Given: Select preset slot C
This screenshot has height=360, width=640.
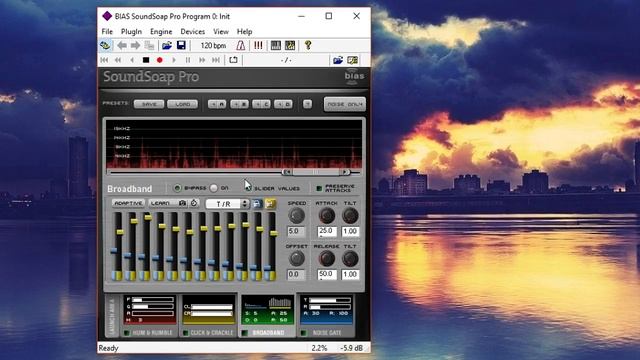Looking at the screenshot, I should 261,104.
